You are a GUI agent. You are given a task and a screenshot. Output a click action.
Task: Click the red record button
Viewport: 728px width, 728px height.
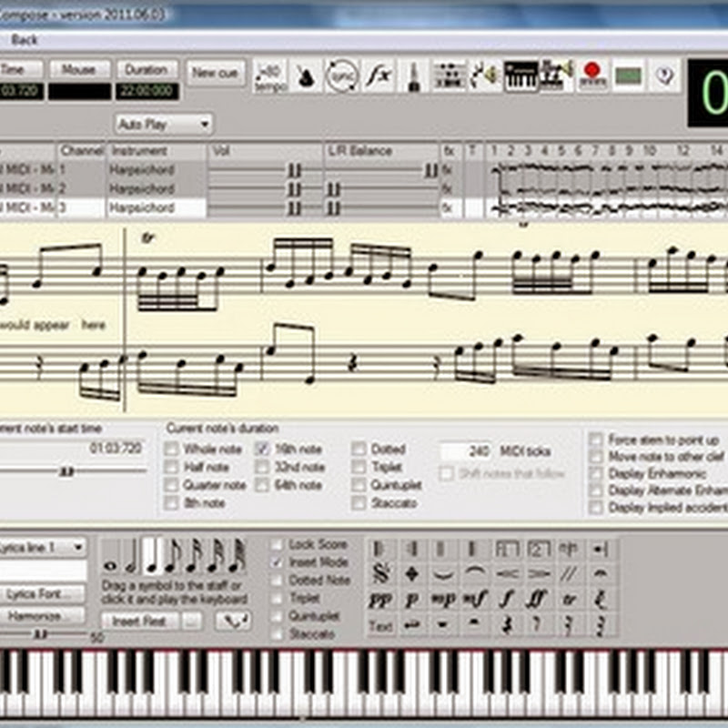click(x=592, y=76)
